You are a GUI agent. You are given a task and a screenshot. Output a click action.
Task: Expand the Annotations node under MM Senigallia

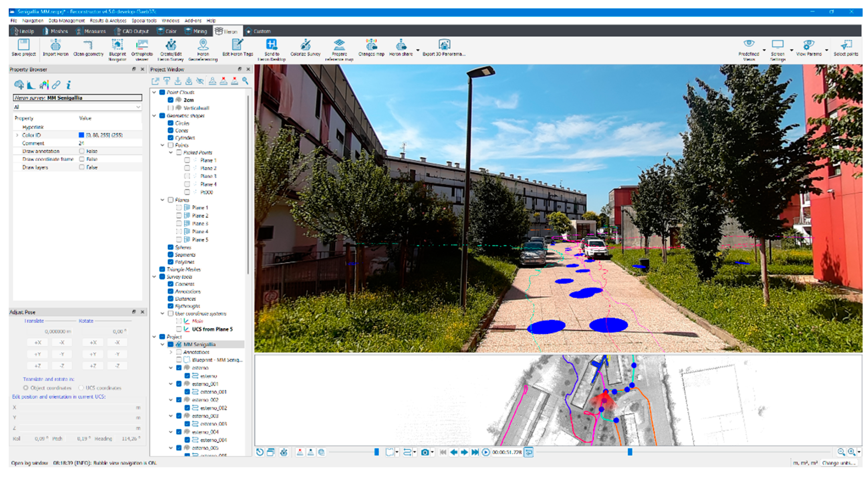point(171,352)
